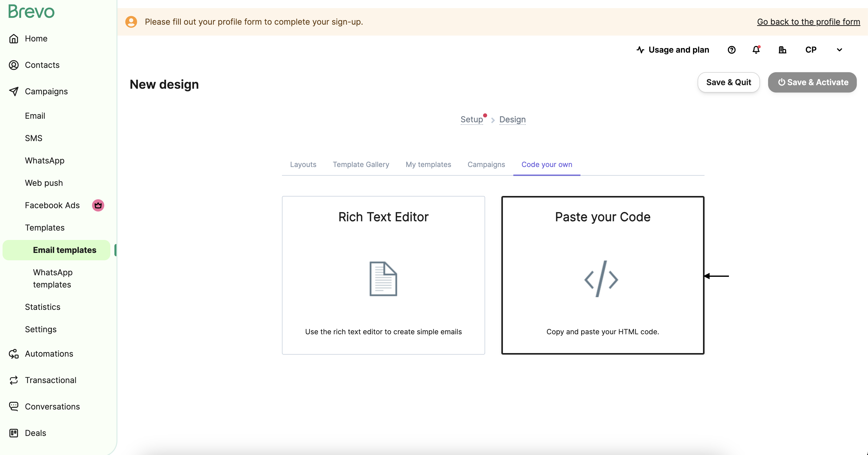Open Home in the sidebar
868x455 pixels.
point(36,39)
